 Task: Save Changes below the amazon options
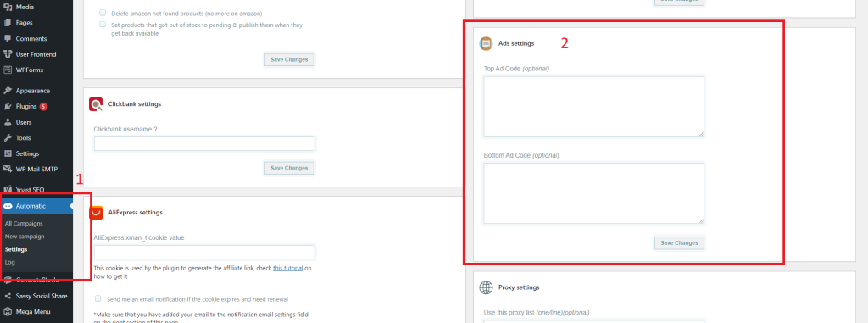289,59
